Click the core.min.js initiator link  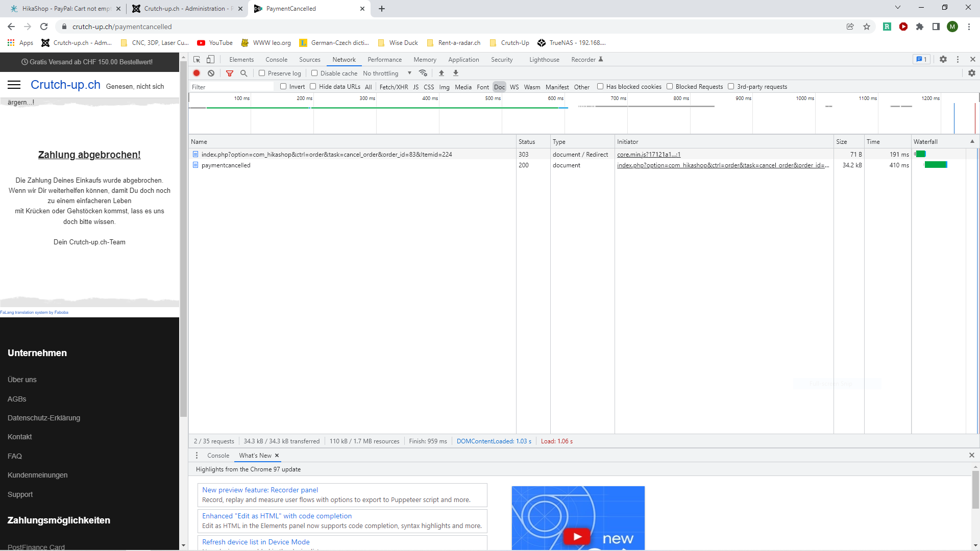pyautogui.click(x=648, y=154)
